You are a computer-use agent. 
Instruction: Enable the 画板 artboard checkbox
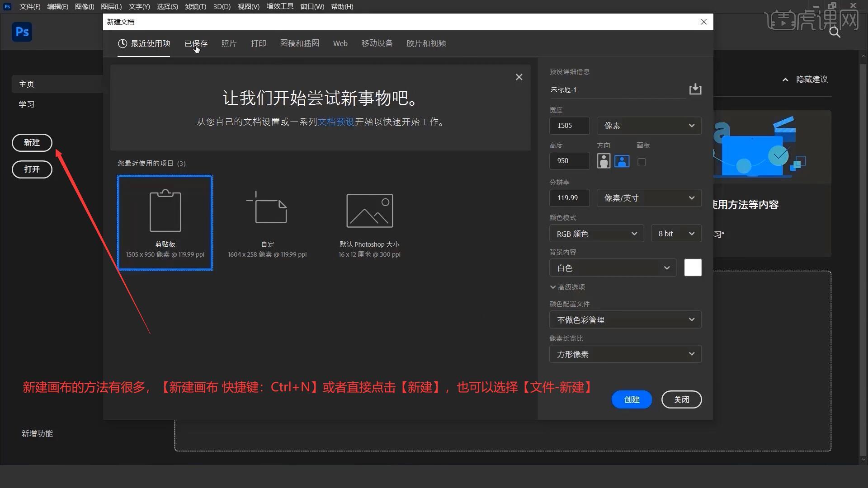[x=642, y=162]
